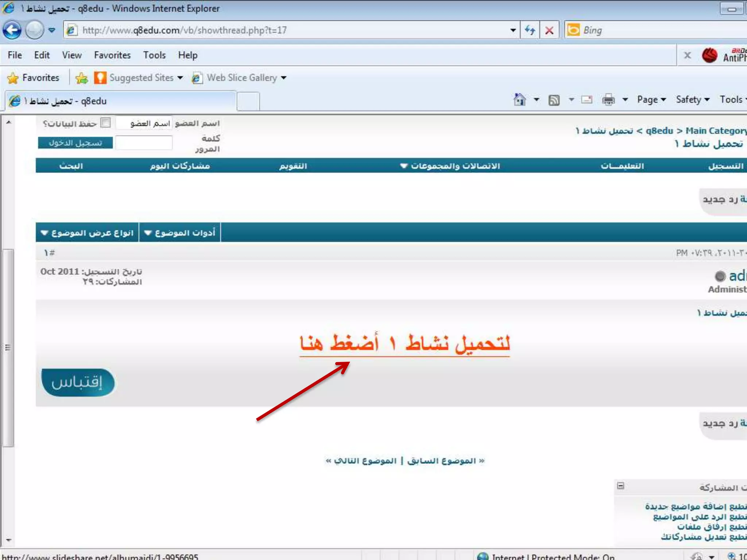Click the Main Category breadcrumb link
Image resolution: width=747 pixels, height=560 pixels.
(716, 131)
